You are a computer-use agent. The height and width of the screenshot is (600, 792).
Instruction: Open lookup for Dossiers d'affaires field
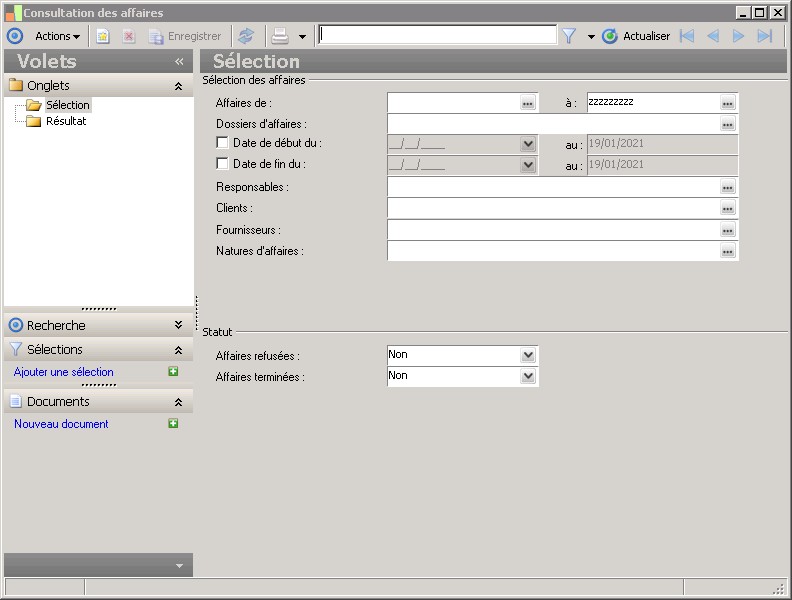(x=727, y=125)
